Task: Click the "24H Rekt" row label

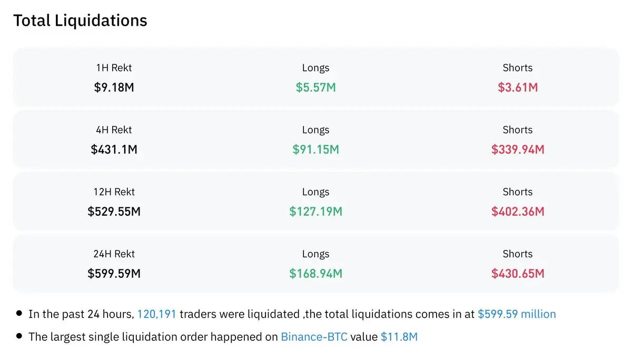Action: (114, 254)
